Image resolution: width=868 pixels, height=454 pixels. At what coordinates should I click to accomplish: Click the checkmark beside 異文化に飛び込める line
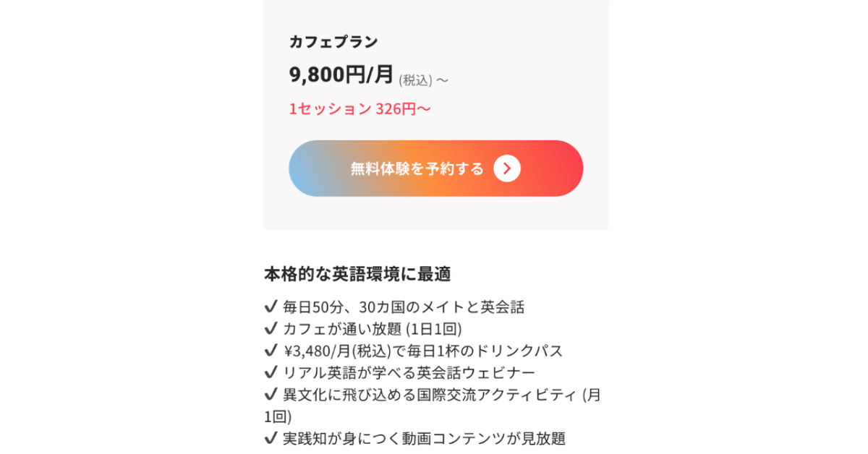pos(271,394)
